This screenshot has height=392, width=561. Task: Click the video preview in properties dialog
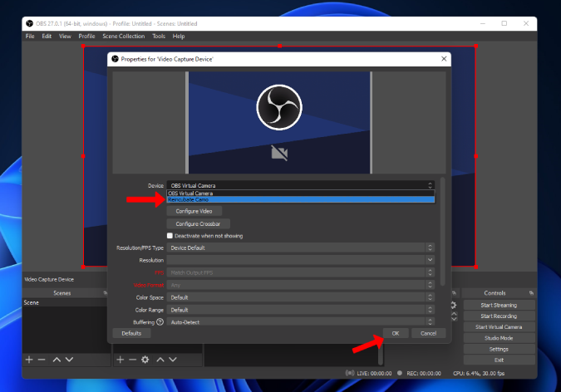(279, 122)
